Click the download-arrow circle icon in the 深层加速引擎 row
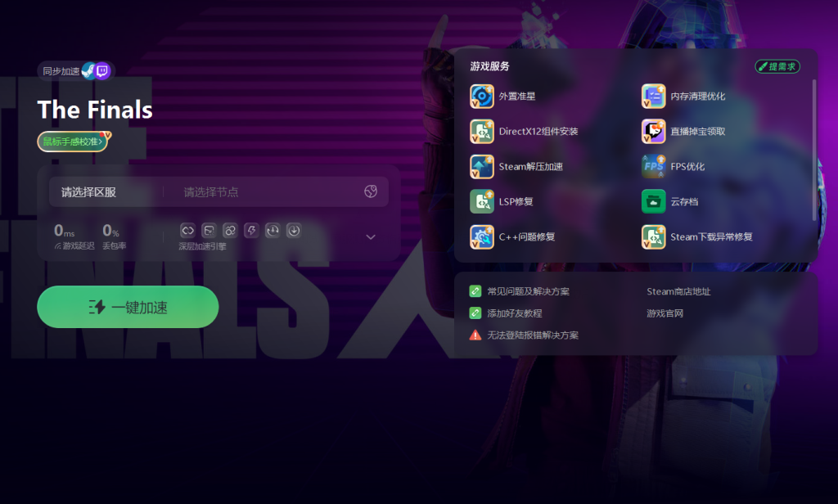Viewport: 838px width, 504px height. point(294,231)
